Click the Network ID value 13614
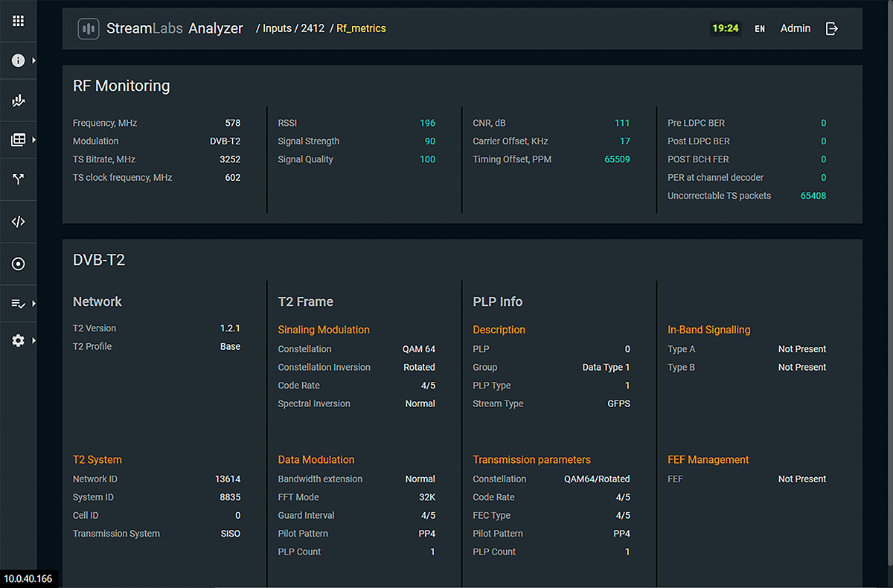 coord(228,479)
